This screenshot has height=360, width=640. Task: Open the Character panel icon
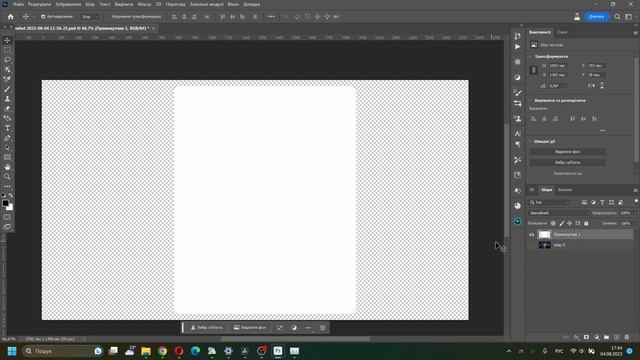tap(518, 133)
